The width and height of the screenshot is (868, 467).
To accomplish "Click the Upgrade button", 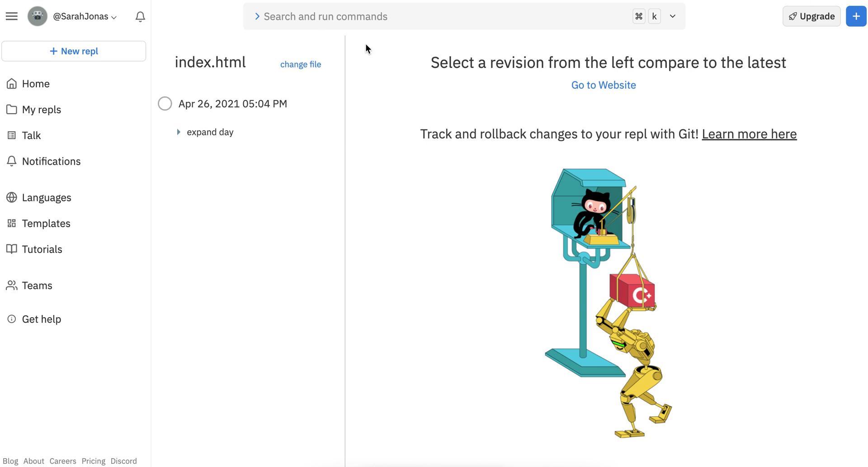I will click(x=811, y=16).
